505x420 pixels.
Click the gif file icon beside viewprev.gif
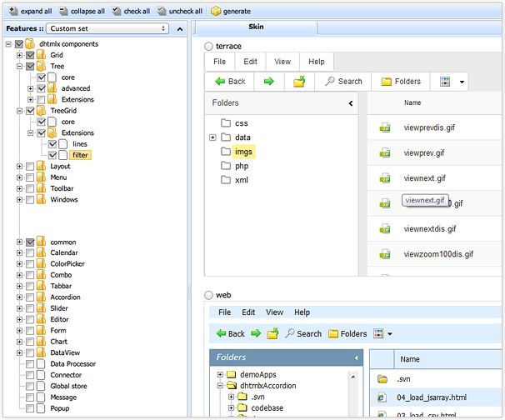(385, 152)
